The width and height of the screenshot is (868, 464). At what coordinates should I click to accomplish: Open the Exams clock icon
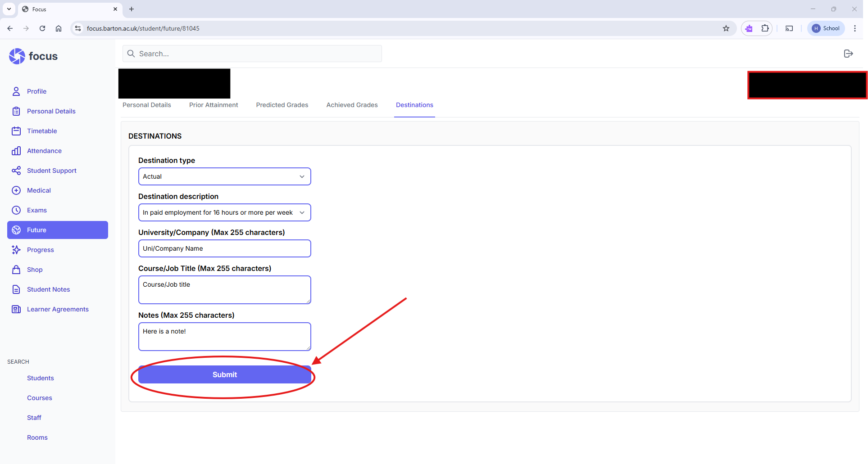(x=16, y=210)
